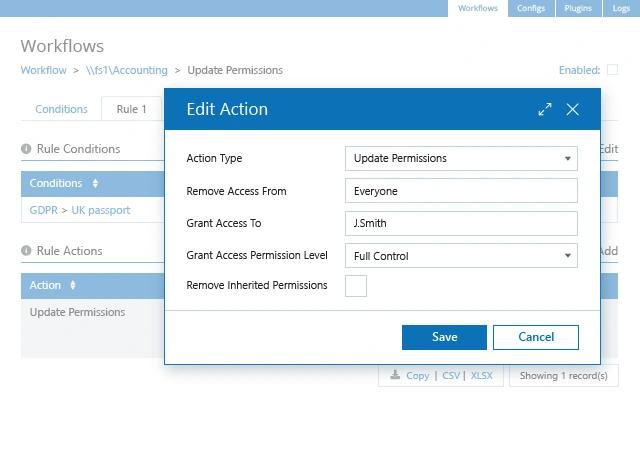640x450 pixels.
Task: Click the Rule Actions info icon
Action: coord(26,250)
